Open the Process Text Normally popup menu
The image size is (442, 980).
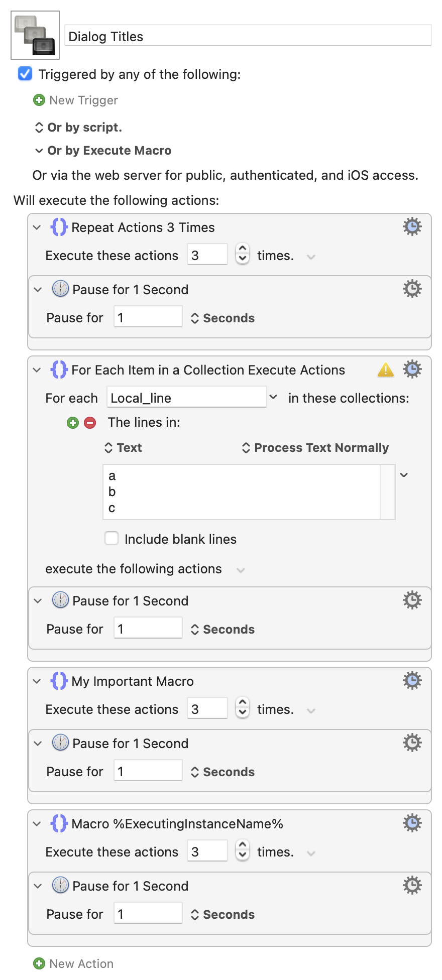click(315, 448)
